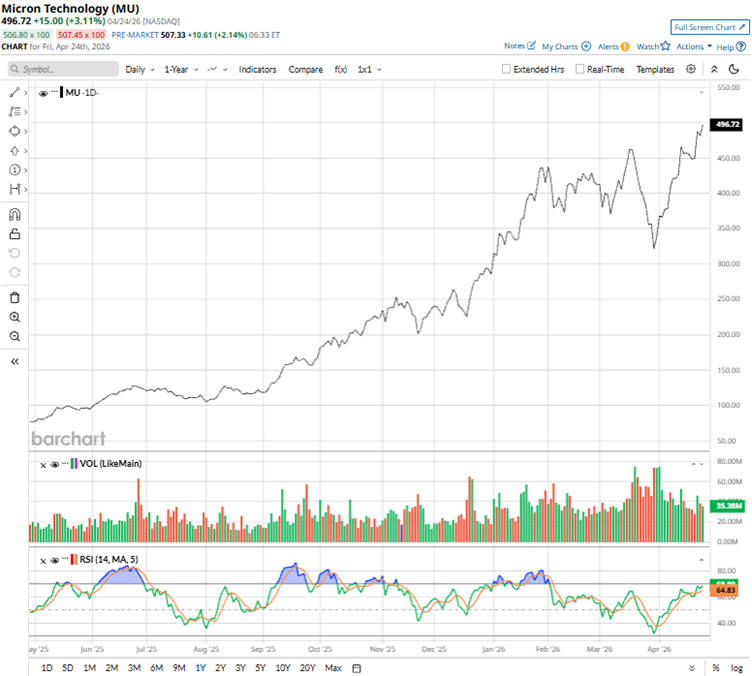
Task: Toggle visibility of MU 1D series
Action: pos(43,93)
